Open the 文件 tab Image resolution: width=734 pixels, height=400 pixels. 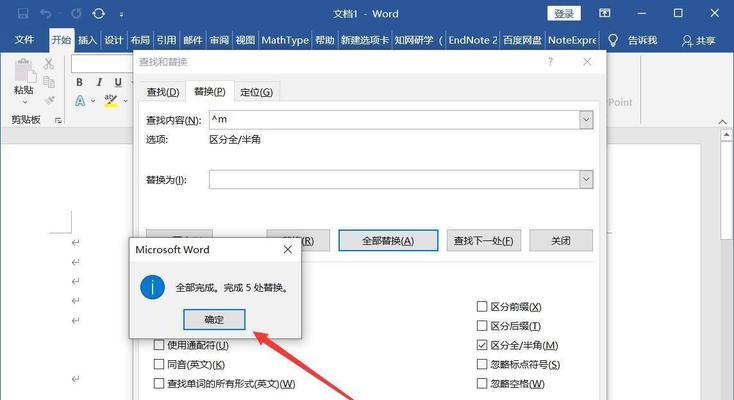pyautogui.click(x=24, y=40)
